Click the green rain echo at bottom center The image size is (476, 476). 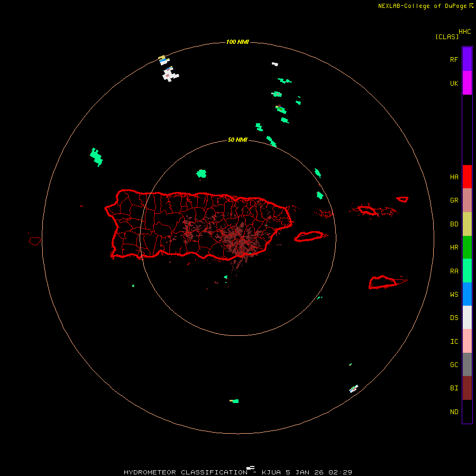[x=234, y=401]
